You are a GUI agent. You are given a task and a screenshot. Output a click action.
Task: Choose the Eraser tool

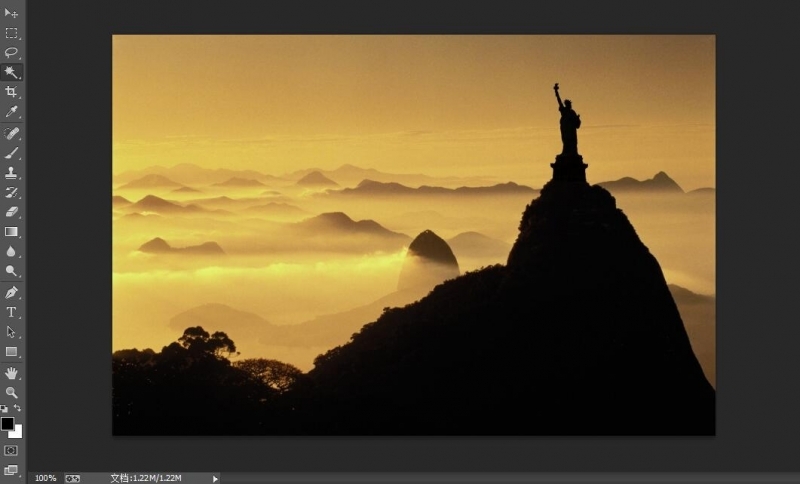[x=11, y=212]
